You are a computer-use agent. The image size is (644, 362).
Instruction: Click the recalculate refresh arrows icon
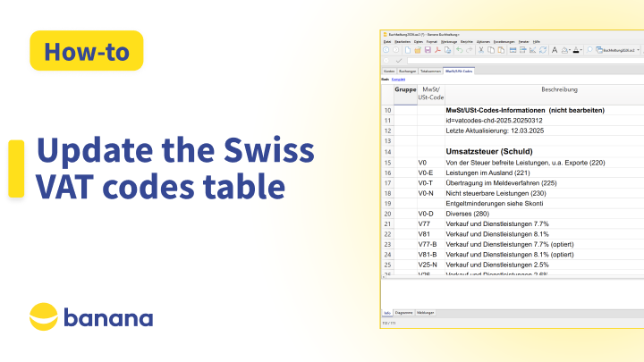(543, 50)
